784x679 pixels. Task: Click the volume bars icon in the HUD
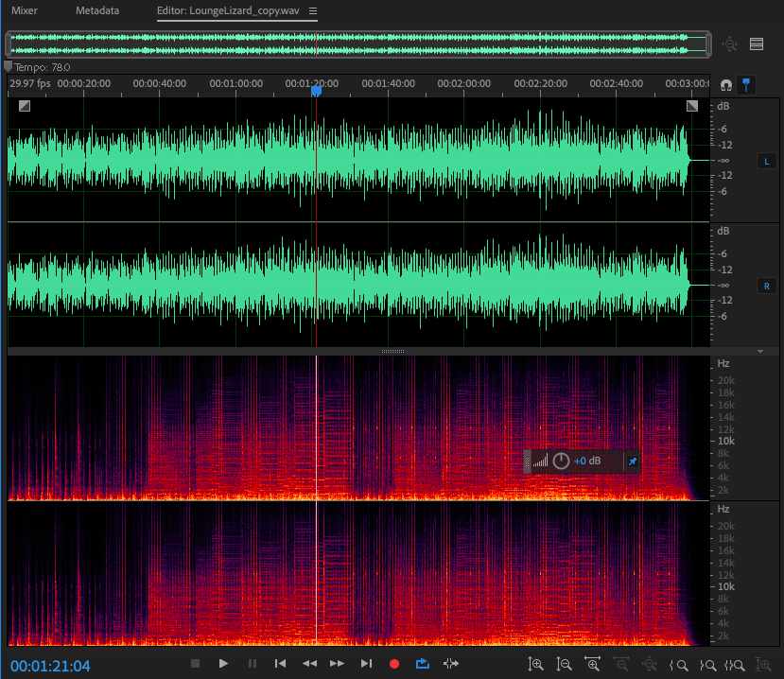[541, 461]
